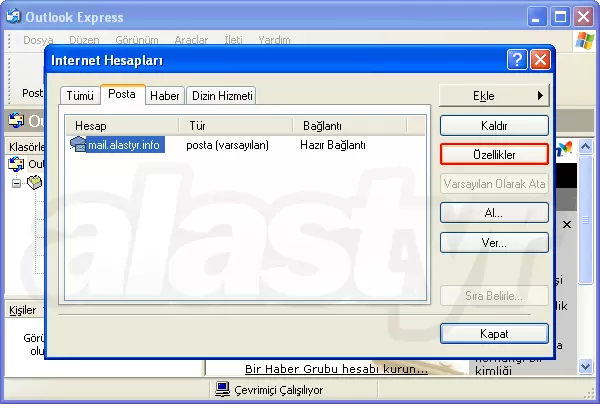The height and width of the screenshot is (417, 600).
Task: Click the Outlook Express title bar icon
Action: coord(13,16)
